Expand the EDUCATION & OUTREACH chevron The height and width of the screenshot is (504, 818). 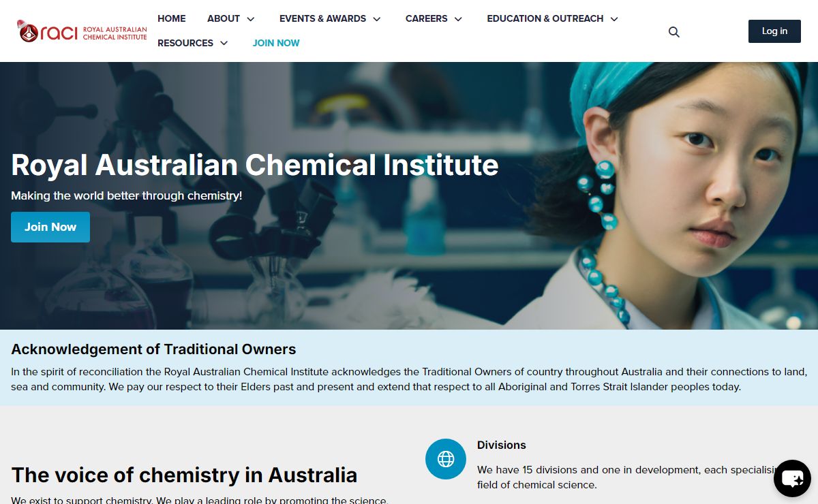pyautogui.click(x=614, y=19)
